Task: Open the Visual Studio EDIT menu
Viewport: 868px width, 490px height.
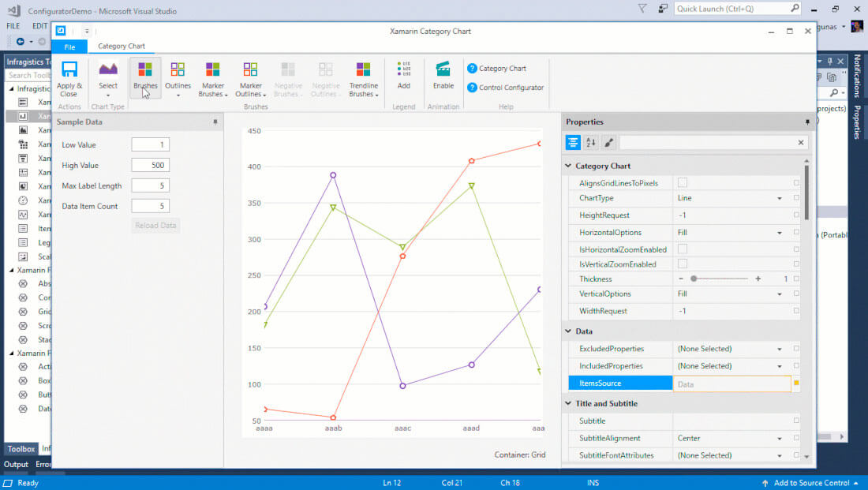Action: click(39, 26)
